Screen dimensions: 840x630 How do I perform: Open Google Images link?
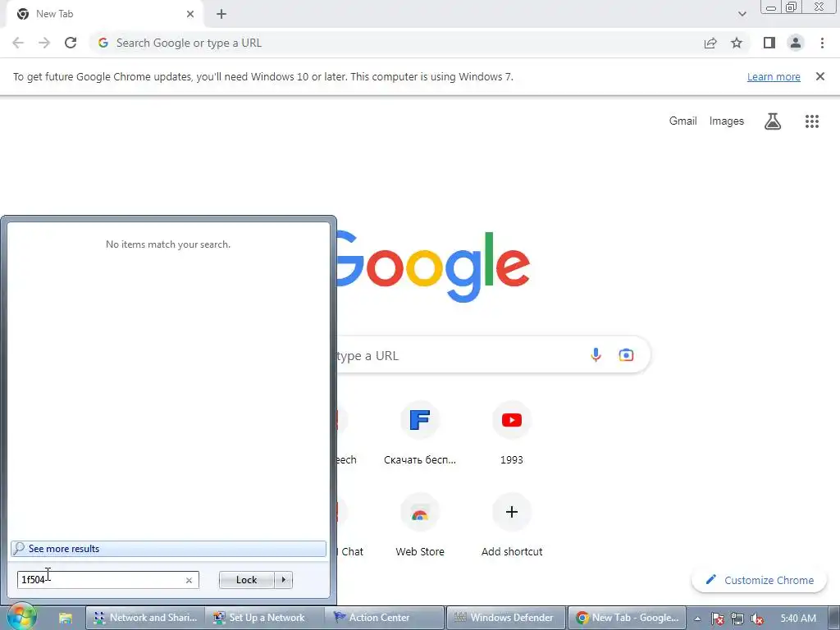click(x=727, y=121)
